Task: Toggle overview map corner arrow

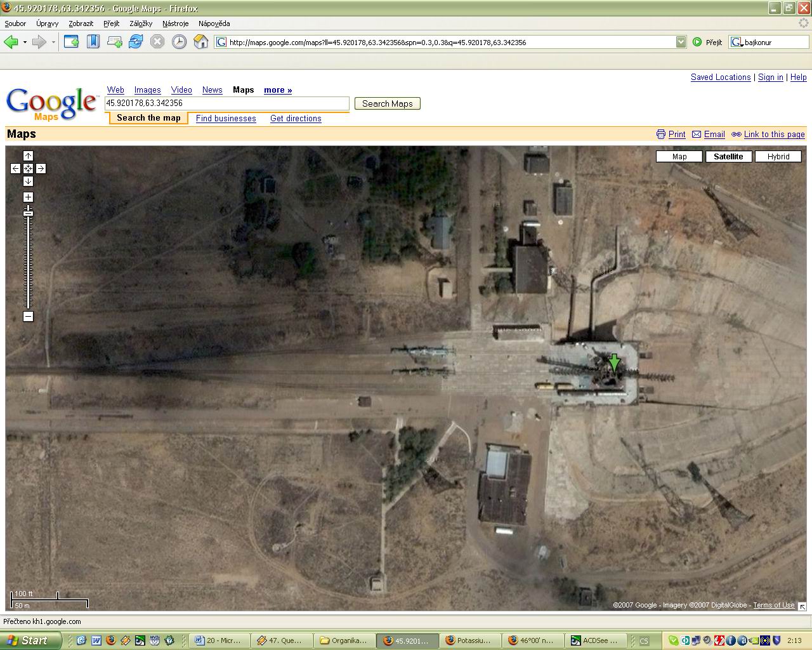Action: pos(802,606)
